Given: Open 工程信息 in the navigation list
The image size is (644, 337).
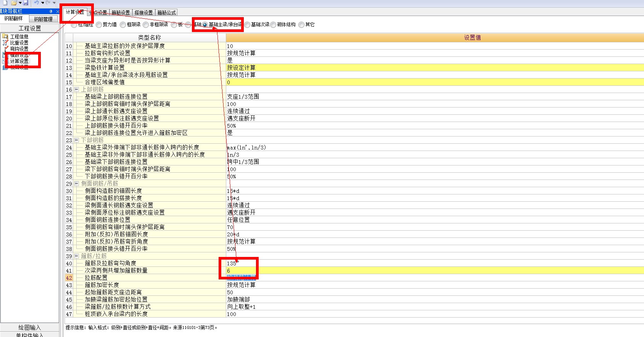Looking at the screenshot, I should (19, 37).
